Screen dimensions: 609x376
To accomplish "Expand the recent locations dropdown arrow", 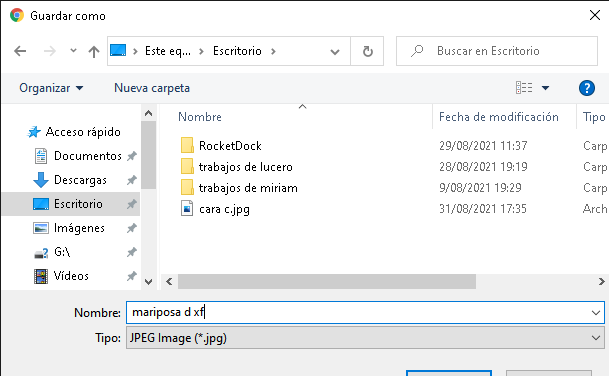I will point(73,51).
